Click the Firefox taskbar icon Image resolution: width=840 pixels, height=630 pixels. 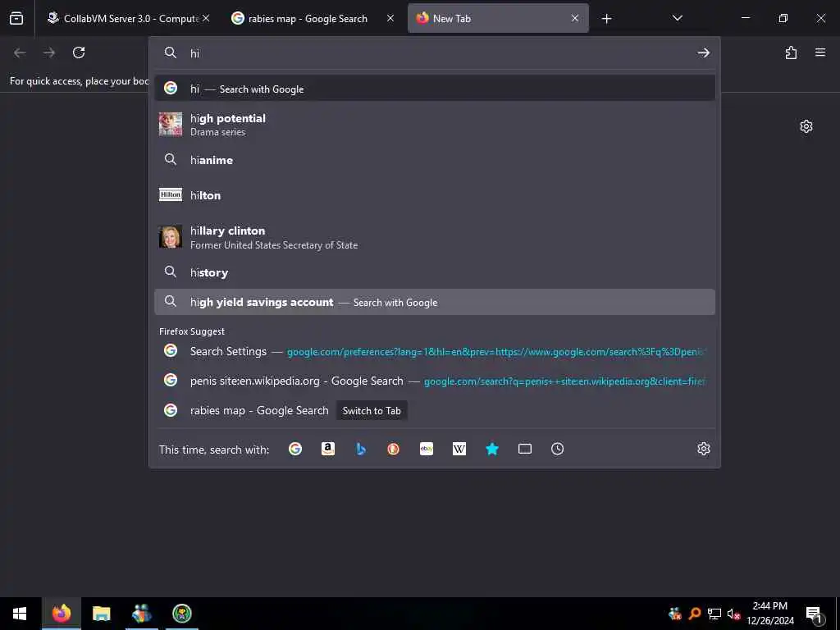coord(61,614)
